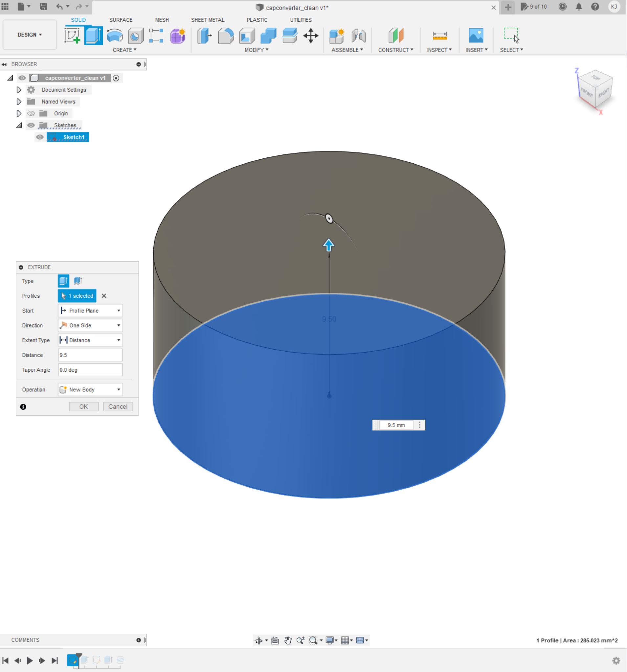Select the Press Pull tool

(204, 35)
